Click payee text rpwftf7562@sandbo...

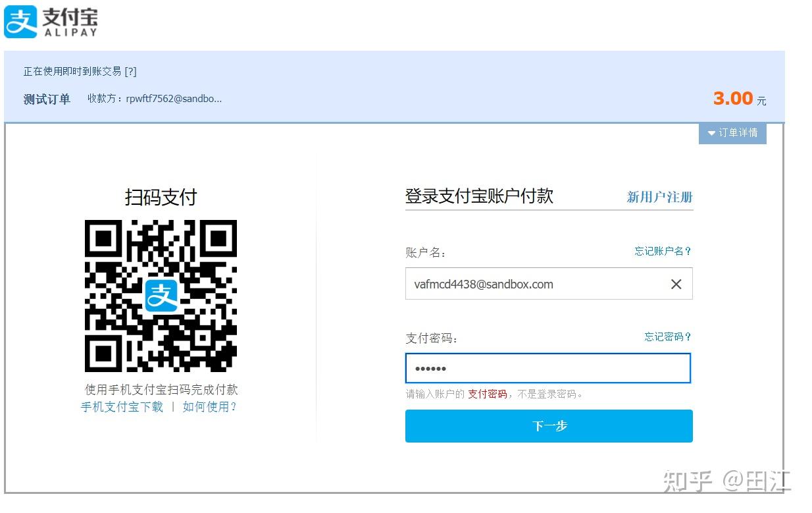pos(174,99)
